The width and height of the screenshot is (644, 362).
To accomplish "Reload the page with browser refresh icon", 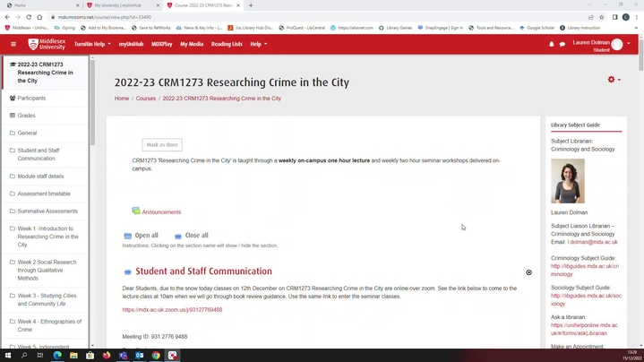I will point(31,17).
